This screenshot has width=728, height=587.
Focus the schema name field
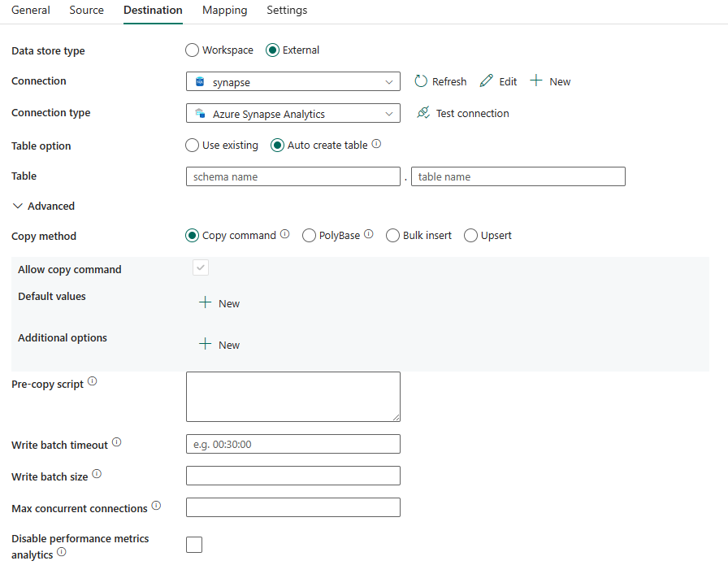pyautogui.click(x=293, y=177)
